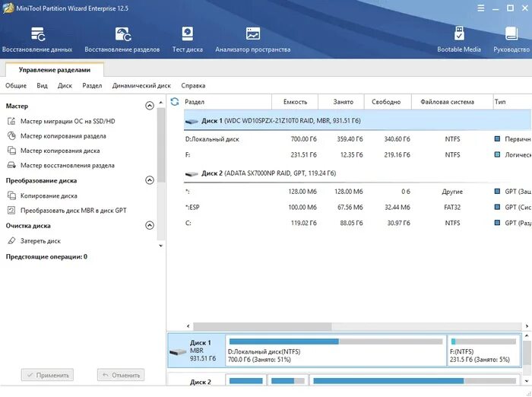Click Затереть диск eraser icon

[11, 241]
